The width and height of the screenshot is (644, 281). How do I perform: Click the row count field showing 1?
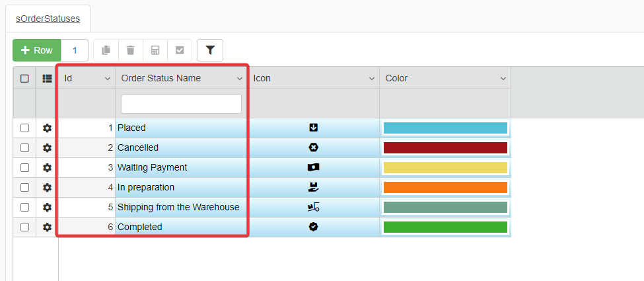75,50
